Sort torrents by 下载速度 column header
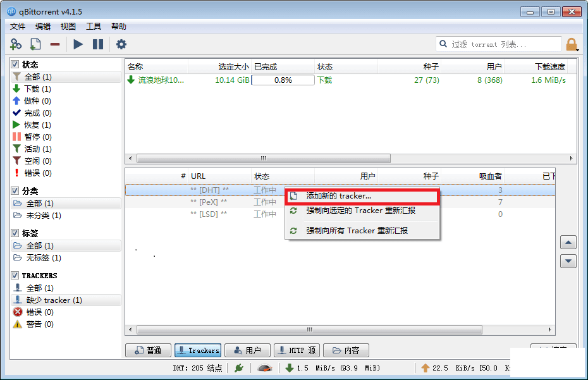 [536, 67]
